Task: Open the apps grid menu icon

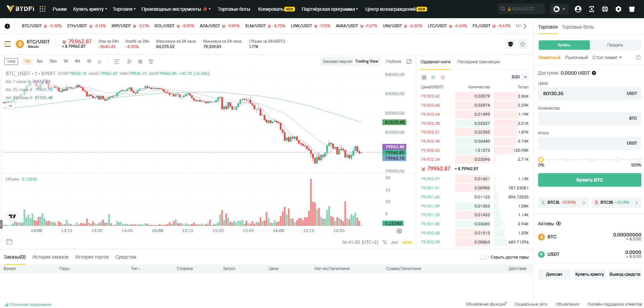Action: tap(42, 9)
